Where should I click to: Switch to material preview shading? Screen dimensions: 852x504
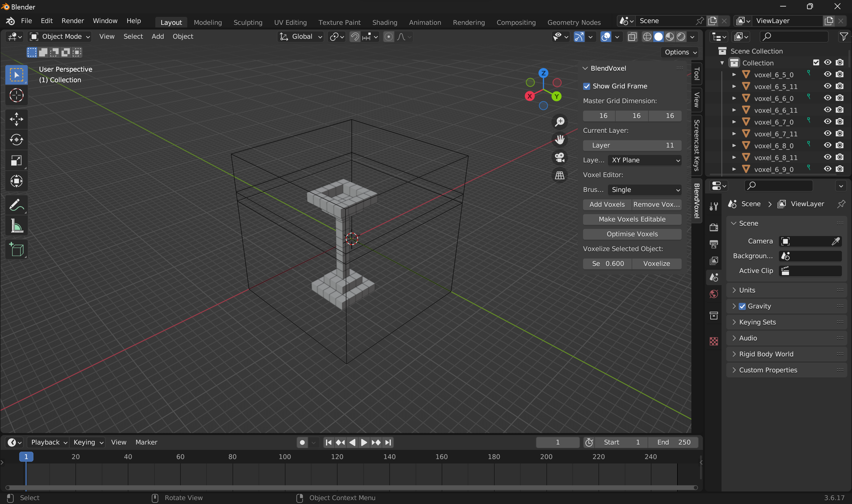[x=670, y=37]
